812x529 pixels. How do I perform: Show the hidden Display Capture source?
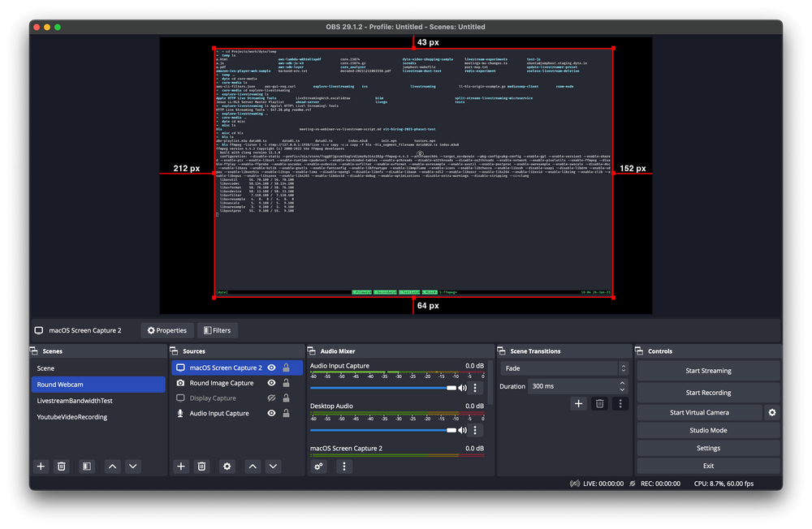click(x=271, y=398)
